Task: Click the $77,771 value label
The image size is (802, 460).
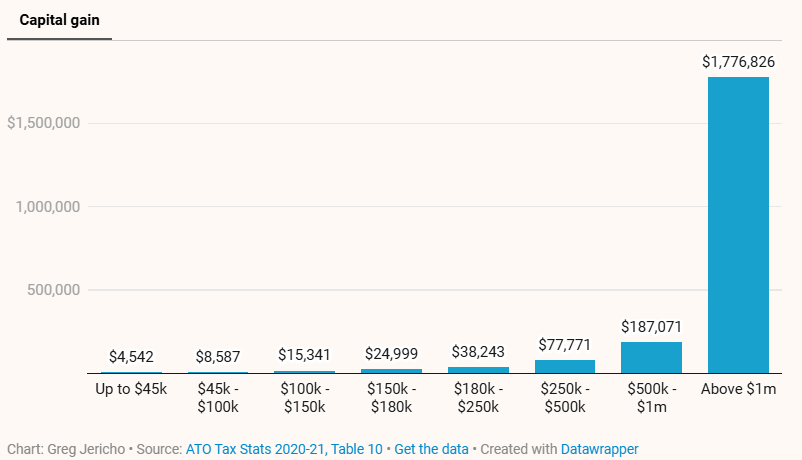Action: (x=565, y=345)
